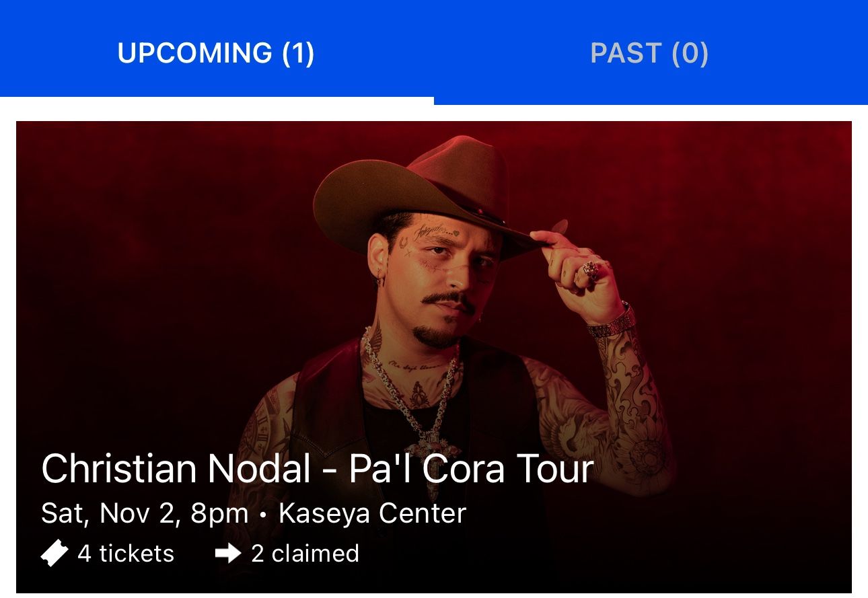Tap the ring on the artist's hand
Image resolution: width=868 pixels, height=598 pixels.
click(x=591, y=270)
